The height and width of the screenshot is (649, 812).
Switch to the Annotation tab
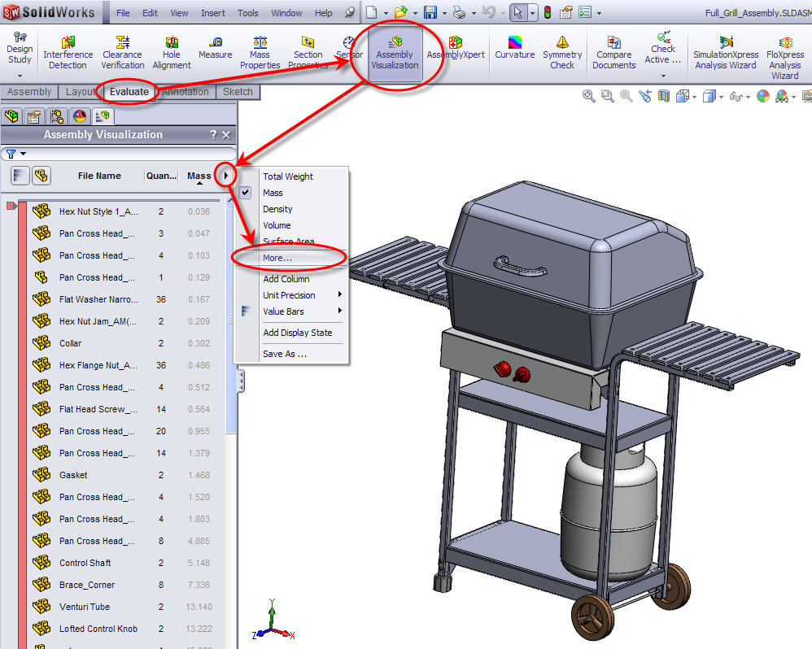tap(185, 92)
